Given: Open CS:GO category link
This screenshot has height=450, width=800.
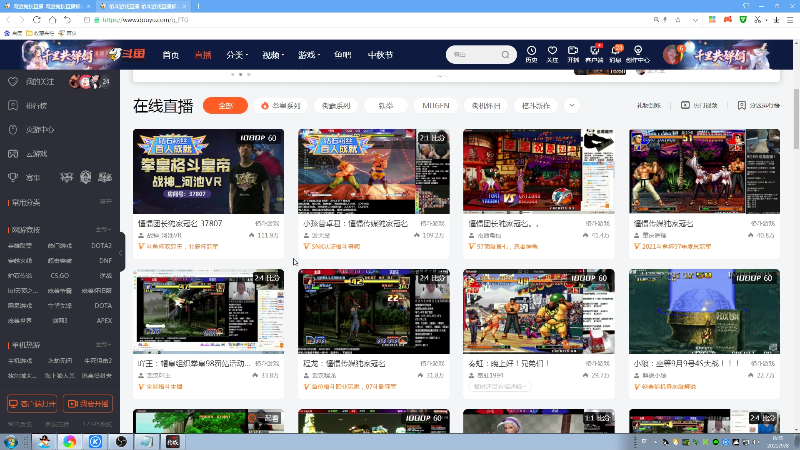Looking at the screenshot, I should click(60, 276).
